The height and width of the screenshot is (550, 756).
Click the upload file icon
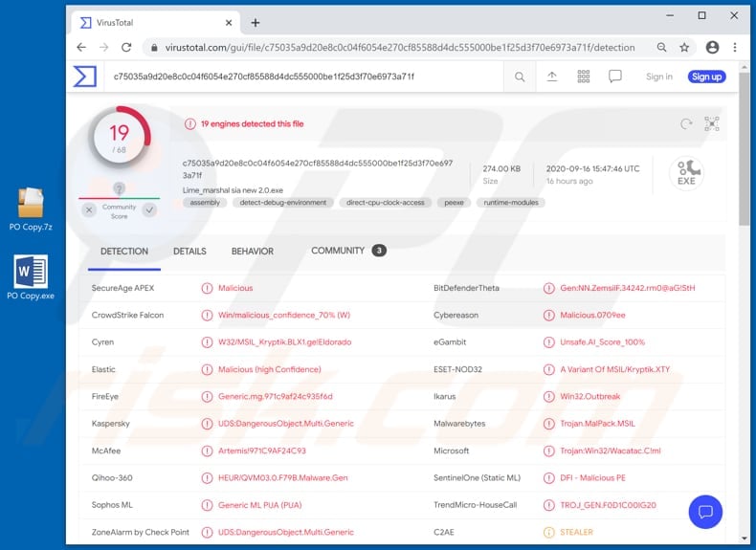click(x=551, y=77)
